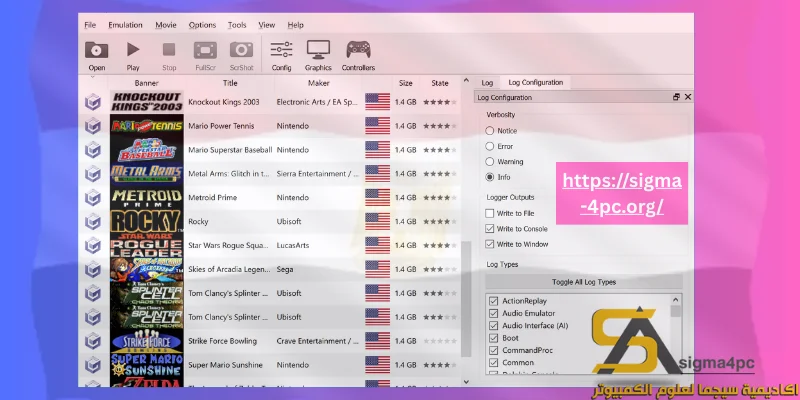Enable Write to File checkbox

[489, 213]
